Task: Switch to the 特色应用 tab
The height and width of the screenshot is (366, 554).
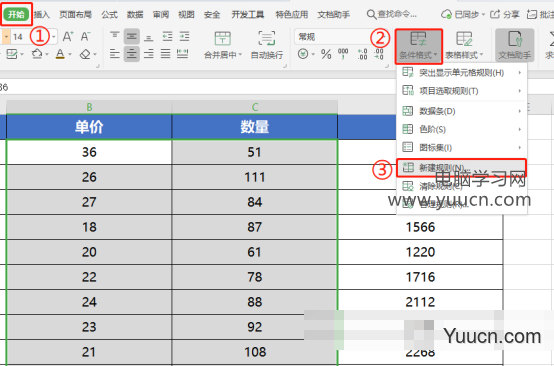Action: coord(291,14)
